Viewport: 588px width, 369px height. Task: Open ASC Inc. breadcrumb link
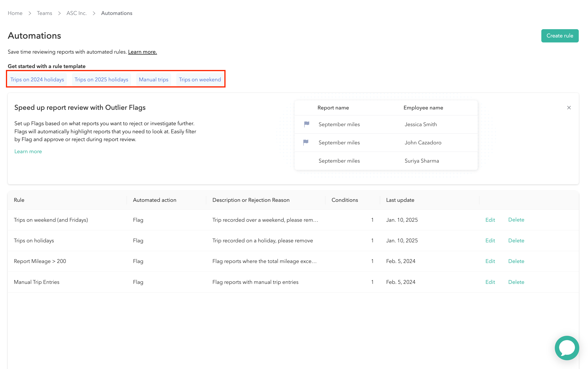tap(77, 13)
